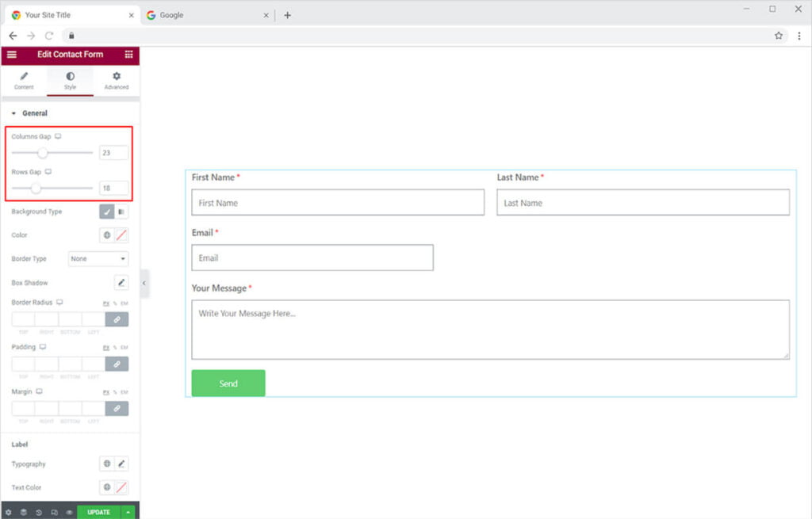Click the Navigator layers icon in bottom bar
Screen dimensions: 812x519
pyautogui.click(x=24, y=513)
